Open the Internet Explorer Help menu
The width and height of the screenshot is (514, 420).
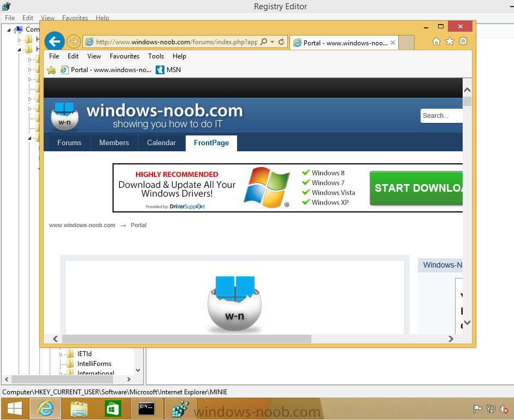tap(179, 56)
